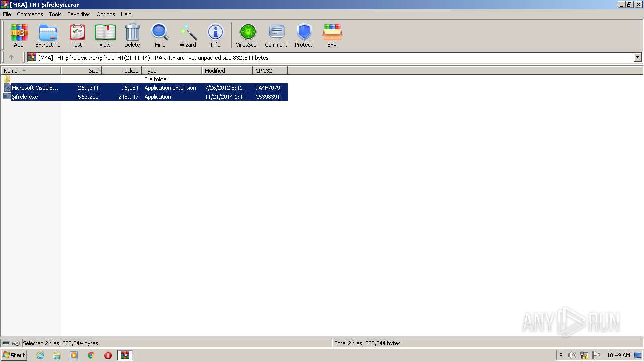644x362 pixels.
Task: Open Windows Explorer taskbar icon
Action: (57, 355)
